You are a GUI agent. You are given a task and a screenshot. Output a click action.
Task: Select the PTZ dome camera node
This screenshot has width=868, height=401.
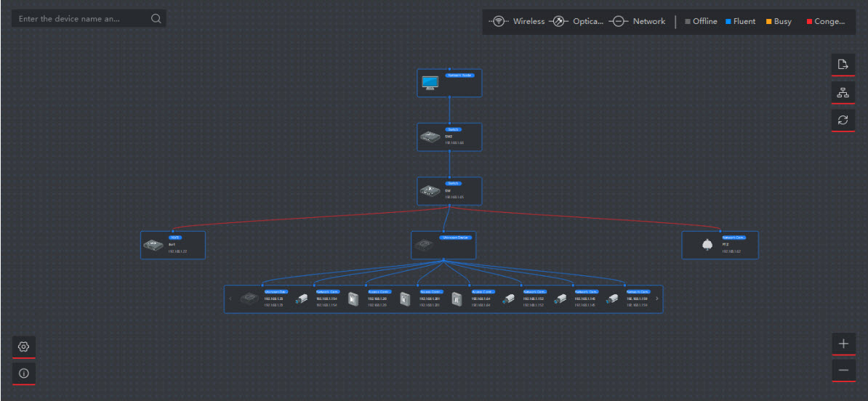coord(720,246)
